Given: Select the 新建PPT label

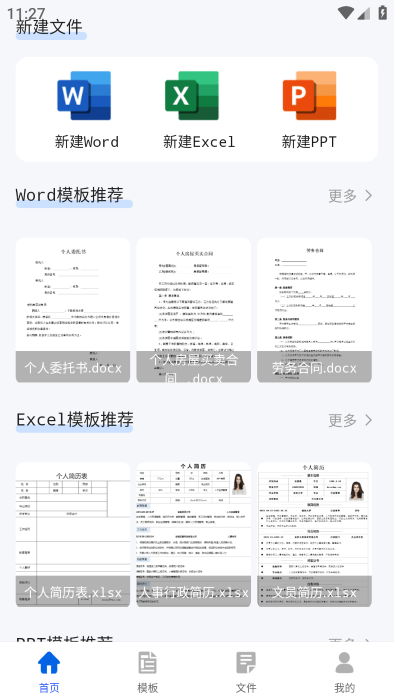Looking at the screenshot, I should coord(309,142).
